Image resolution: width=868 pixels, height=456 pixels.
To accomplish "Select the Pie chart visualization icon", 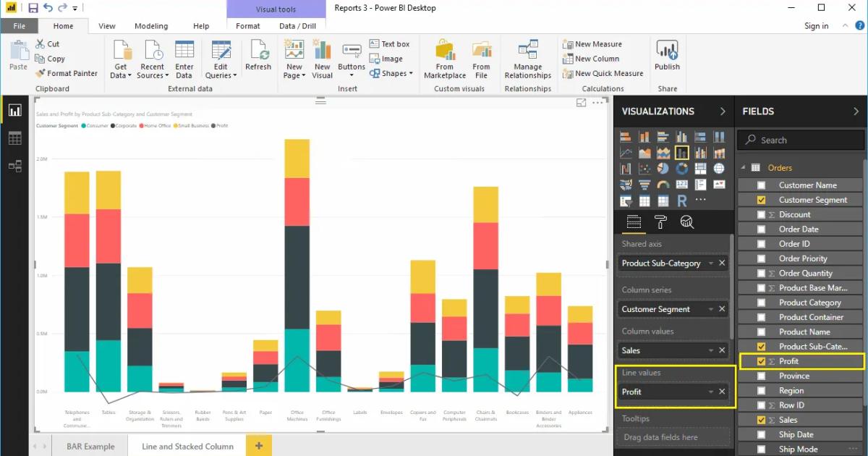I will click(x=663, y=168).
